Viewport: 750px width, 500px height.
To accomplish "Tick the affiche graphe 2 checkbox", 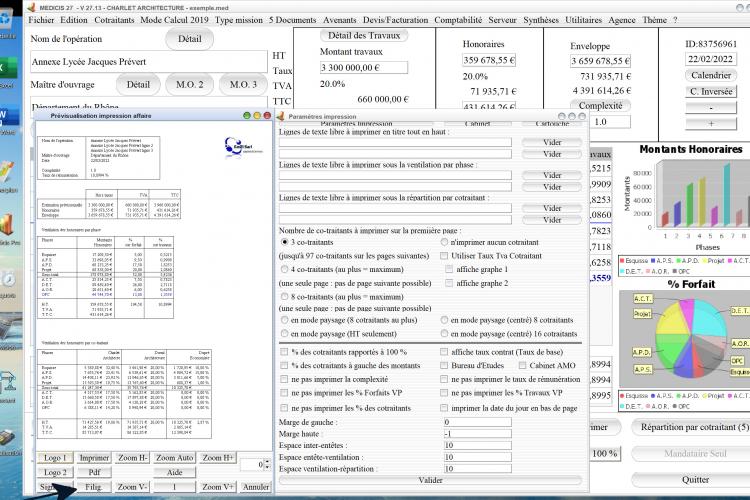I will (x=449, y=283).
